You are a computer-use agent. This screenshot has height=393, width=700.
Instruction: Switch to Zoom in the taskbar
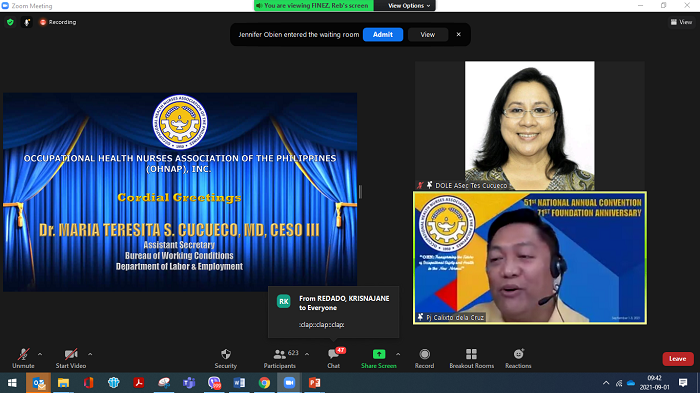[289, 383]
